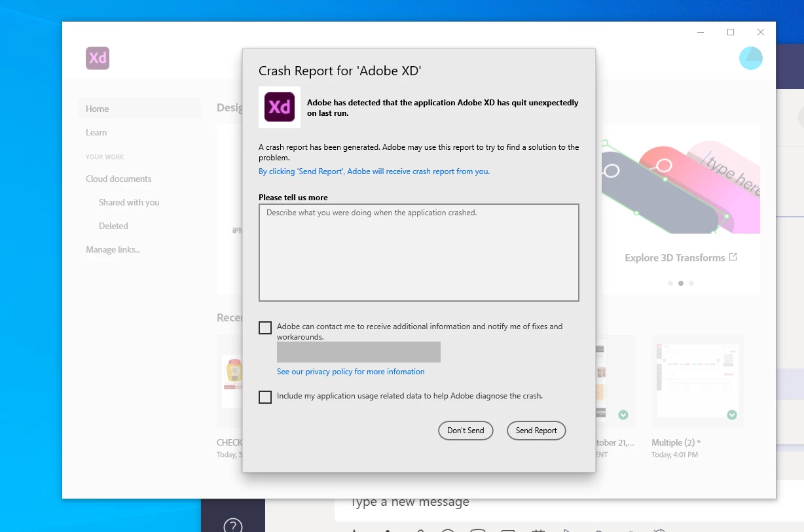Minimize the Adobe XD window
Viewport: 804px width, 532px height.
point(701,32)
